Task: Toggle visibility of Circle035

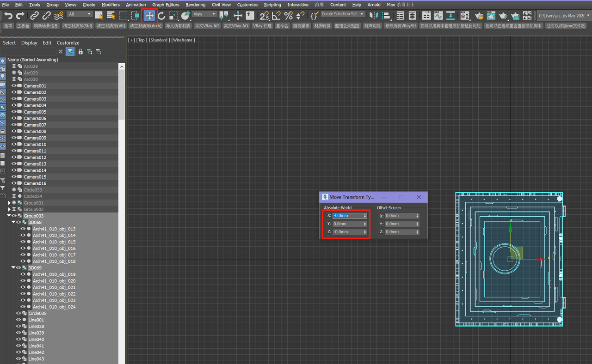Action: tap(18, 314)
